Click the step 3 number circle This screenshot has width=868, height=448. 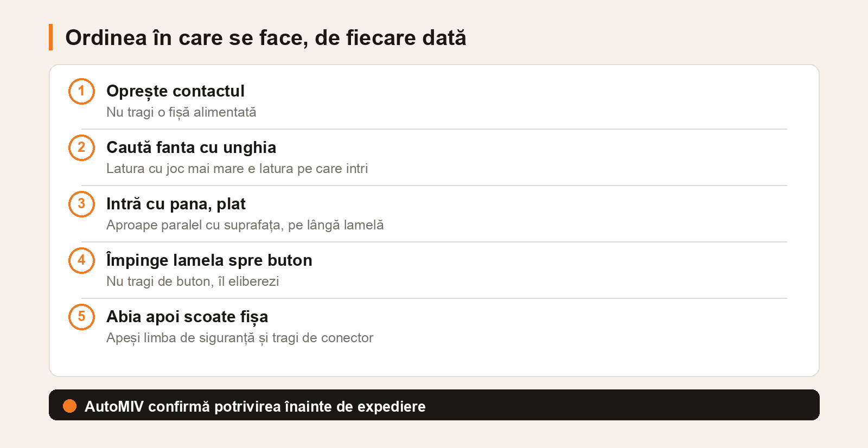(81, 204)
